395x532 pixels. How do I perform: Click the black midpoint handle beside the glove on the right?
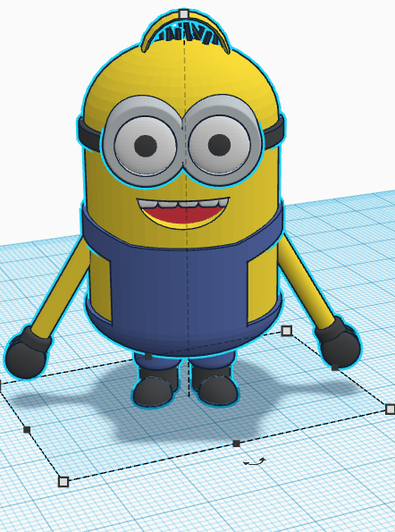click(x=334, y=367)
